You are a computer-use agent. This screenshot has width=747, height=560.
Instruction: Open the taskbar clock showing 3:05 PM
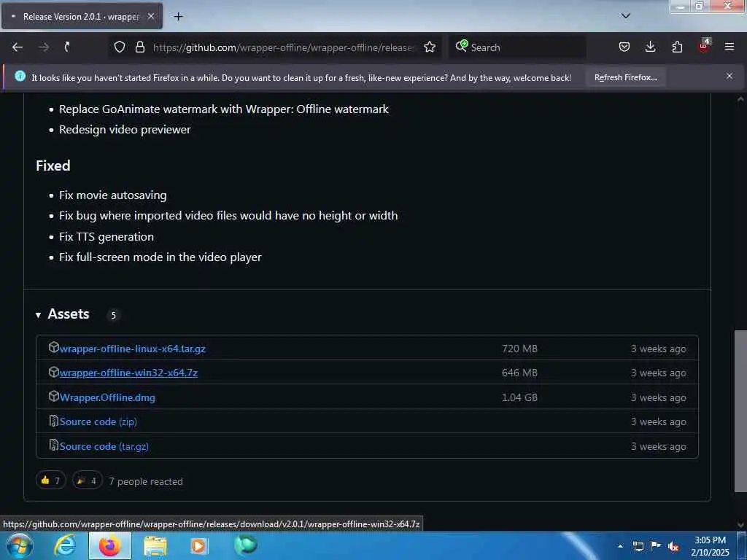point(710,546)
